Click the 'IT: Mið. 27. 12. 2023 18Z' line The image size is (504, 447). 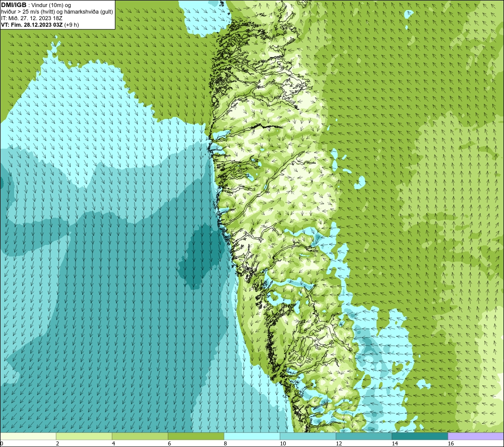tap(31, 18)
